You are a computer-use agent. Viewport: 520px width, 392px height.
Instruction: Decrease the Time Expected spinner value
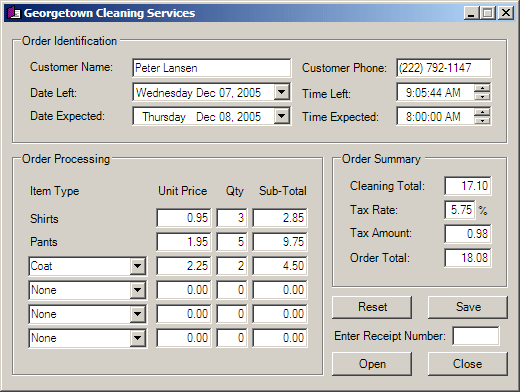pos(482,120)
